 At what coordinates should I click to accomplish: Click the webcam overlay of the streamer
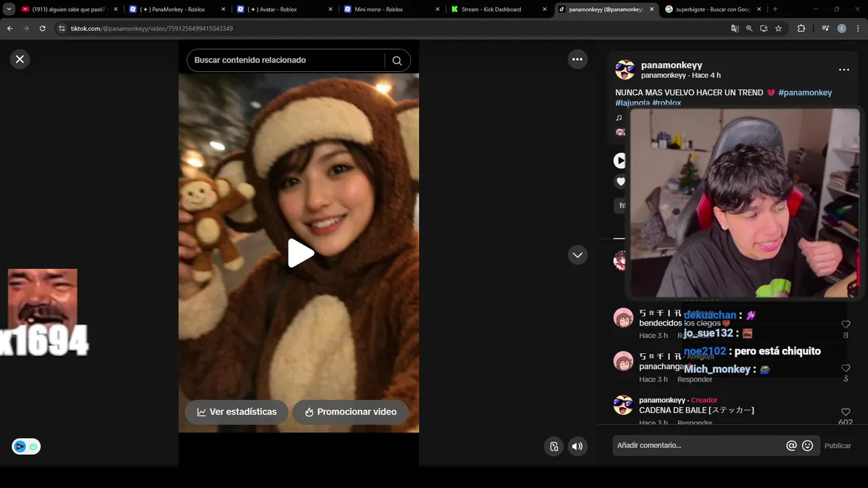pos(745,203)
